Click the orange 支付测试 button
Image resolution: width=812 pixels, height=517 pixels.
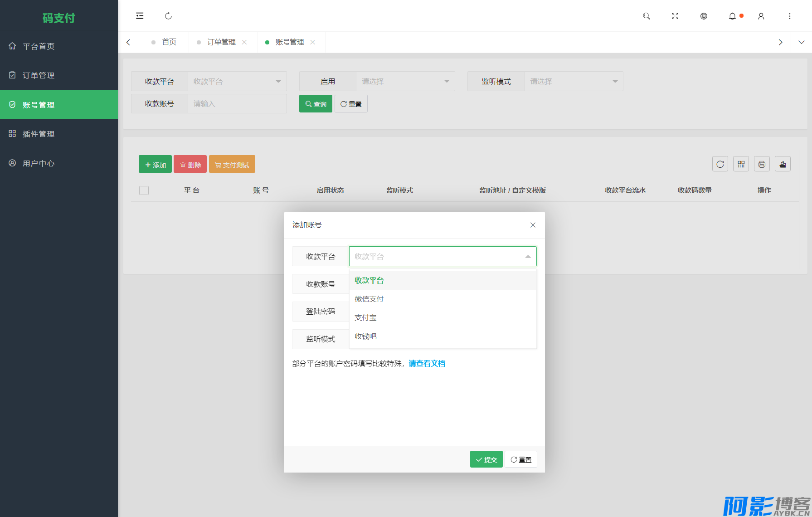[x=232, y=164]
